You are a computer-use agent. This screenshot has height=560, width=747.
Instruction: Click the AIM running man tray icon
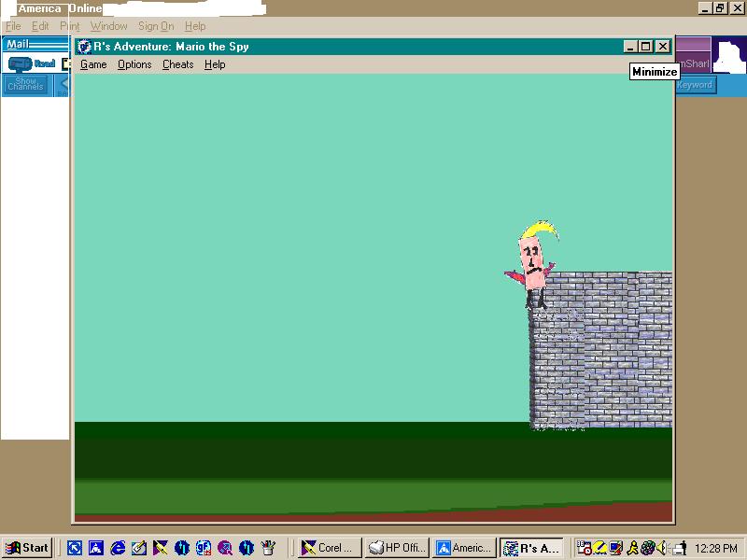[x=632, y=548]
